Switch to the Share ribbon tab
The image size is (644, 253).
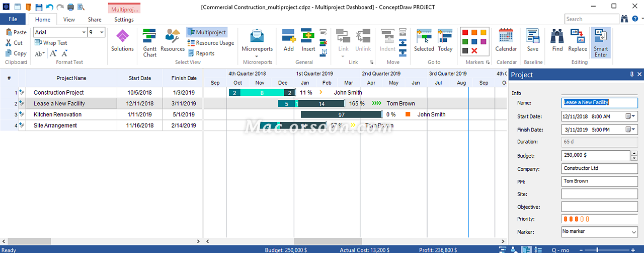click(95, 20)
